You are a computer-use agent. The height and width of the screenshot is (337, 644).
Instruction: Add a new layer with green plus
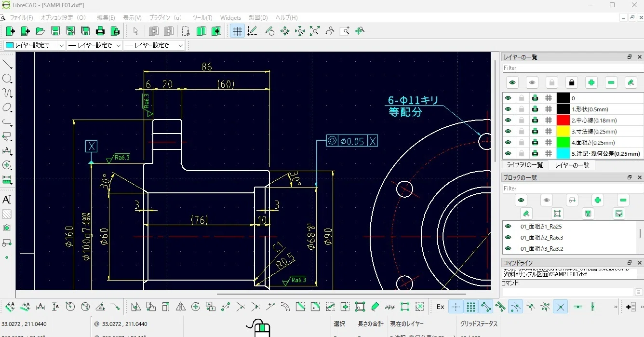point(591,82)
